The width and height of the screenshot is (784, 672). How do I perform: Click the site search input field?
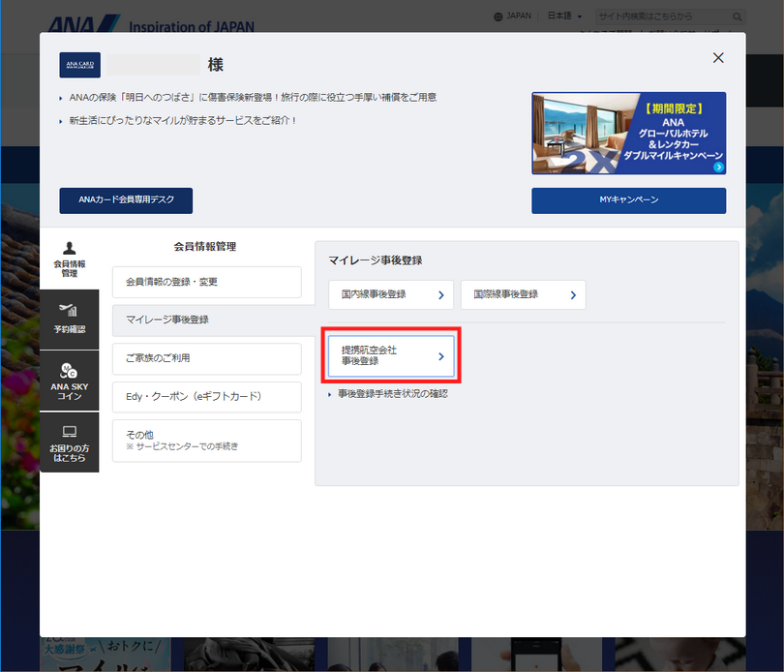point(663,16)
